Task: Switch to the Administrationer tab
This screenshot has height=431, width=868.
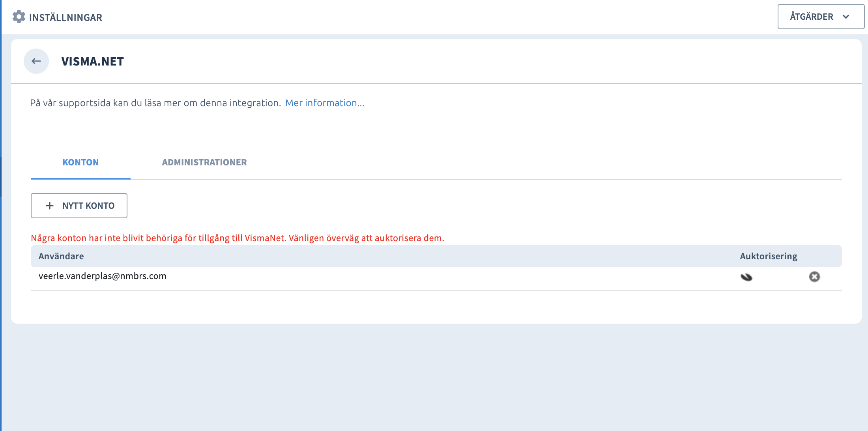Action: tap(204, 163)
